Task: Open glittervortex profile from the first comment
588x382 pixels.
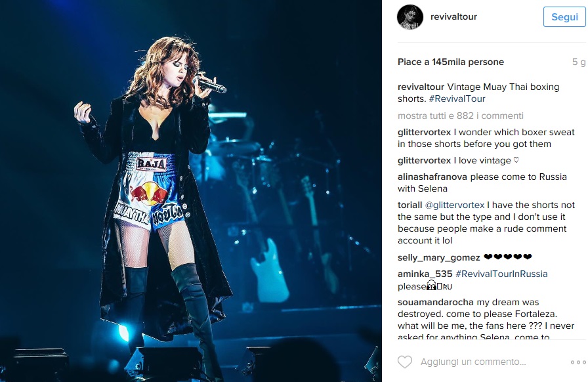Action: point(424,132)
